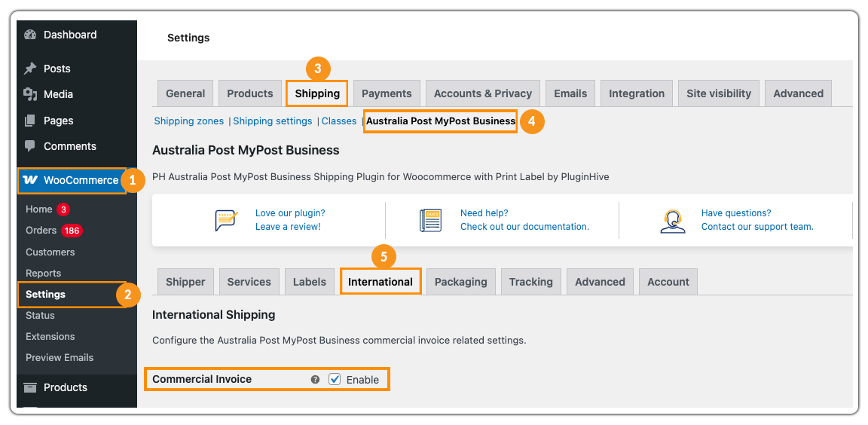The height and width of the screenshot is (425, 868).
Task: Open the Site visibility tab
Action: coord(719,93)
